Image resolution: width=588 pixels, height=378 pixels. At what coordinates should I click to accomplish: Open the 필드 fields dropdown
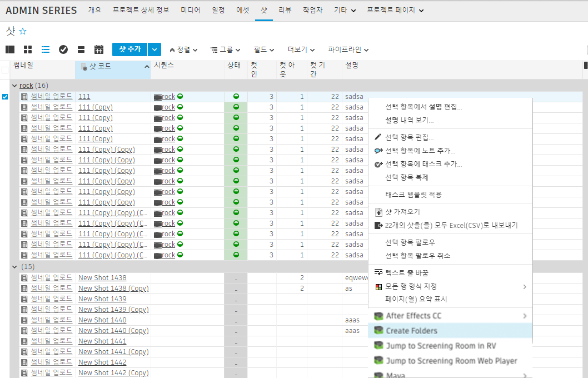[x=264, y=49]
